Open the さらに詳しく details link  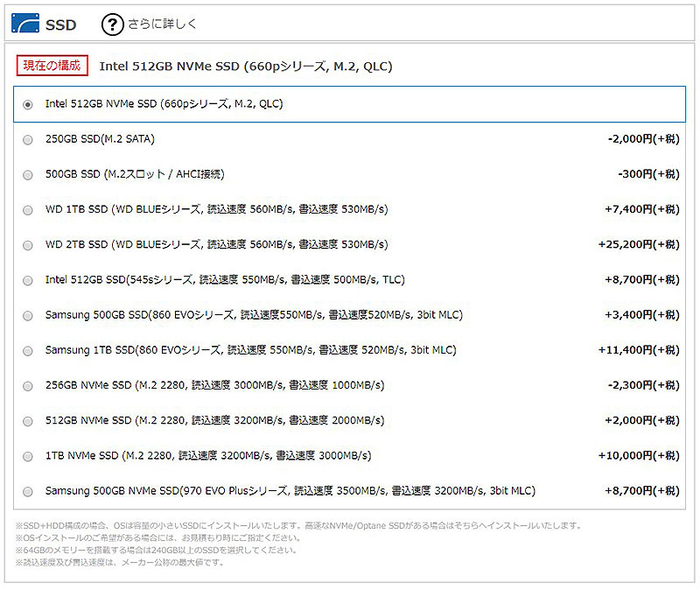[x=162, y=24]
